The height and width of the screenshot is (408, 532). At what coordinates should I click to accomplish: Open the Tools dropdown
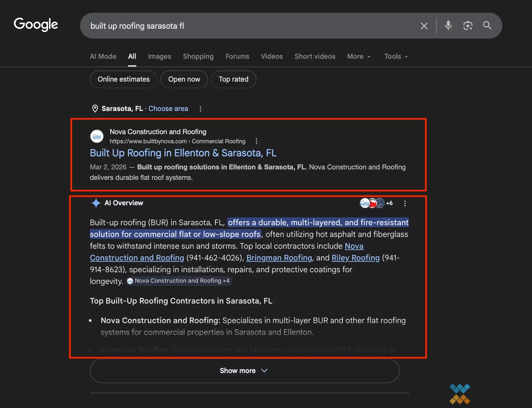[x=396, y=56]
